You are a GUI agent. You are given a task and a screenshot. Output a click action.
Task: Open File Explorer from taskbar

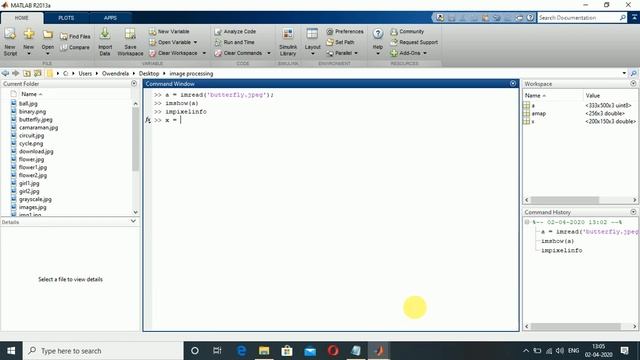coord(264,351)
